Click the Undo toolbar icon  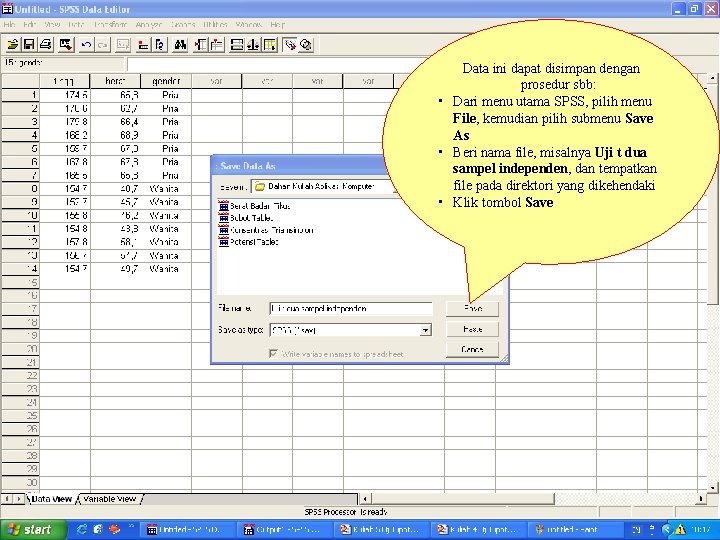(86, 45)
